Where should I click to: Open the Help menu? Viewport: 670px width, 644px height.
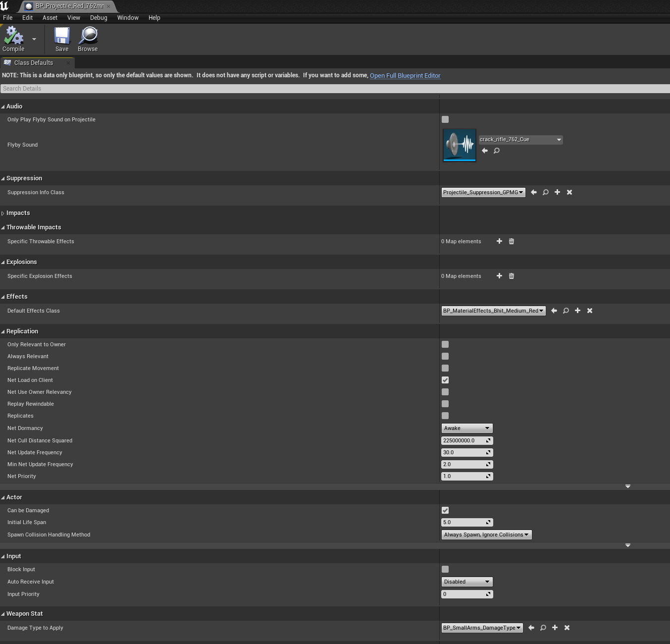click(x=155, y=18)
